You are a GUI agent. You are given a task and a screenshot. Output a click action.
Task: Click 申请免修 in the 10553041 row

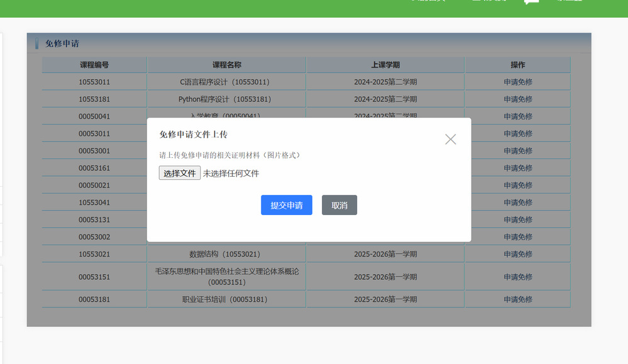tap(517, 202)
